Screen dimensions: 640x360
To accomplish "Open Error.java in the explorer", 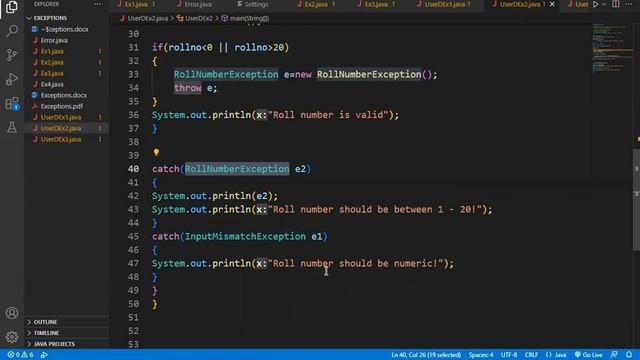I will coord(54,40).
